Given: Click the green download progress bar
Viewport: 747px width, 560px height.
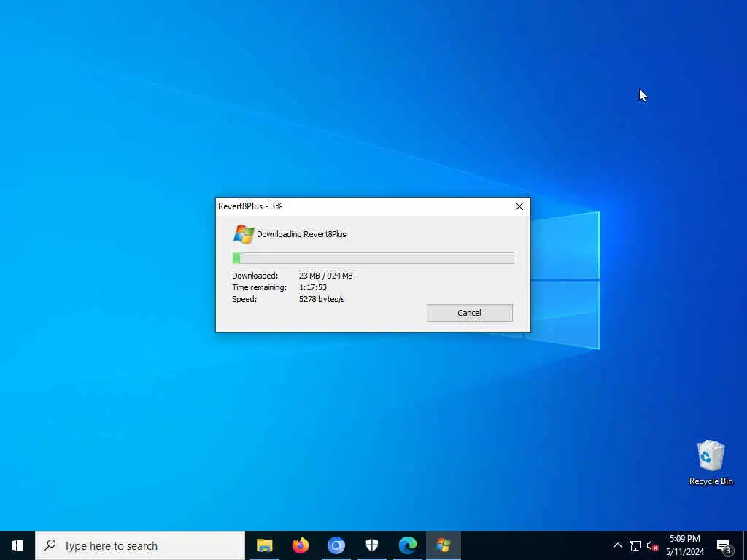Looking at the screenshot, I should click(373, 258).
